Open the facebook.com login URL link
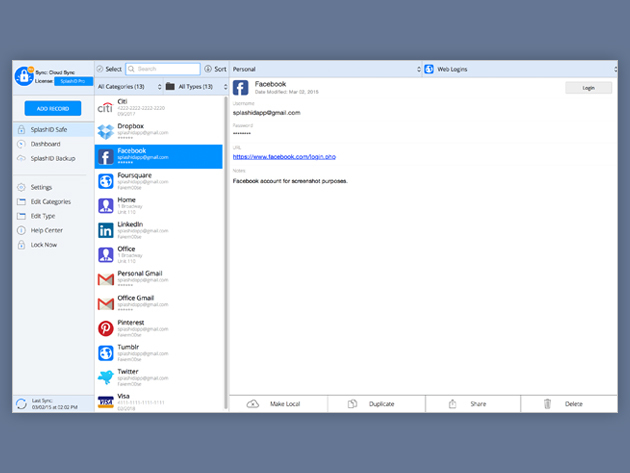 pos(284,157)
